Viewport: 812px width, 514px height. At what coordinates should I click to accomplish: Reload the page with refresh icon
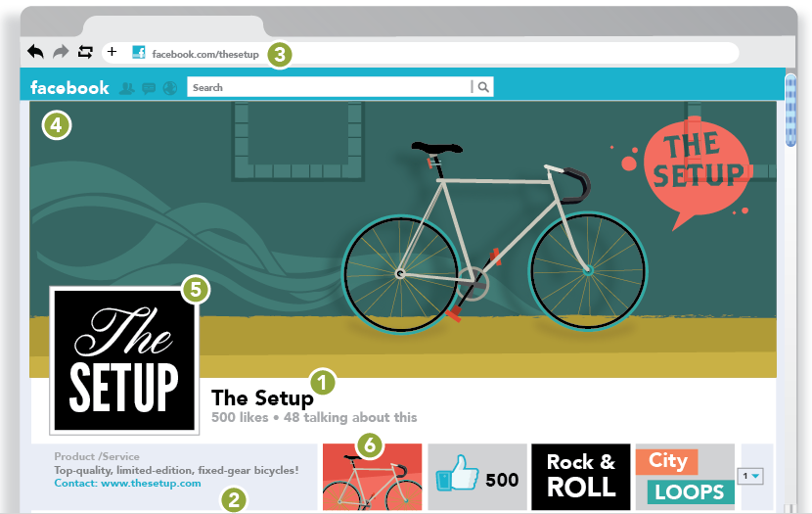click(x=85, y=51)
